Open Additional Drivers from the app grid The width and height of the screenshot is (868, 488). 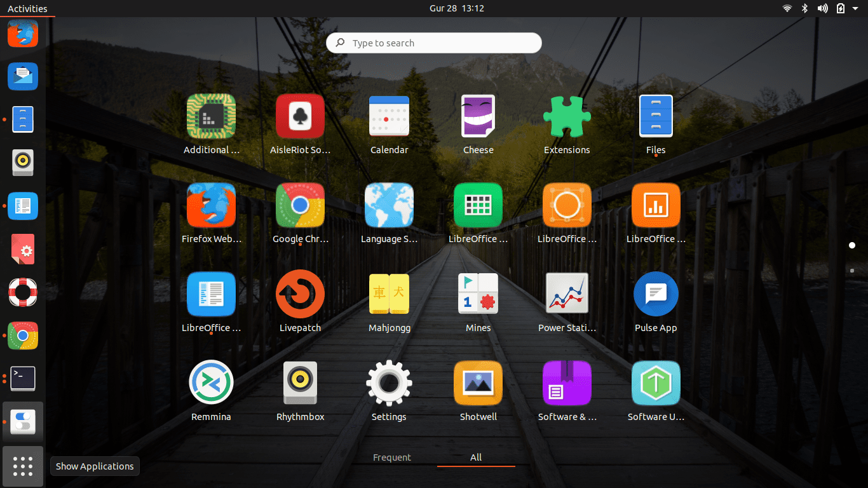tap(211, 116)
